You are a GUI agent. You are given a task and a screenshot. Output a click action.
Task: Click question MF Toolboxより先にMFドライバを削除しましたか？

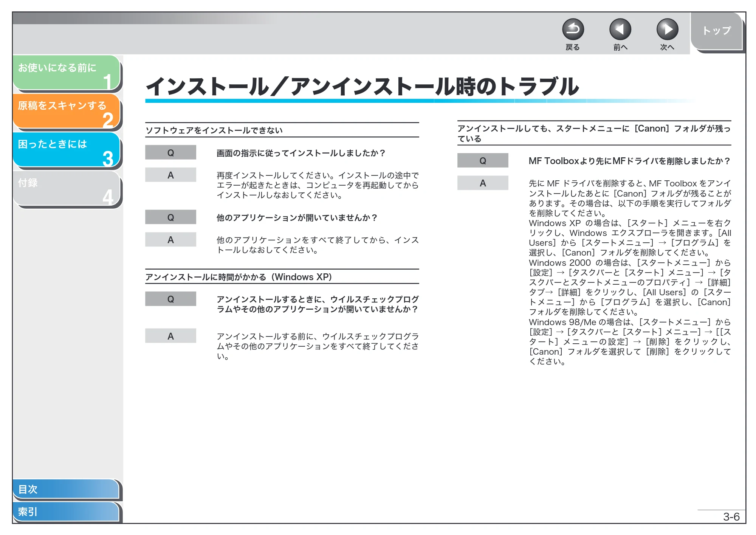click(x=630, y=161)
